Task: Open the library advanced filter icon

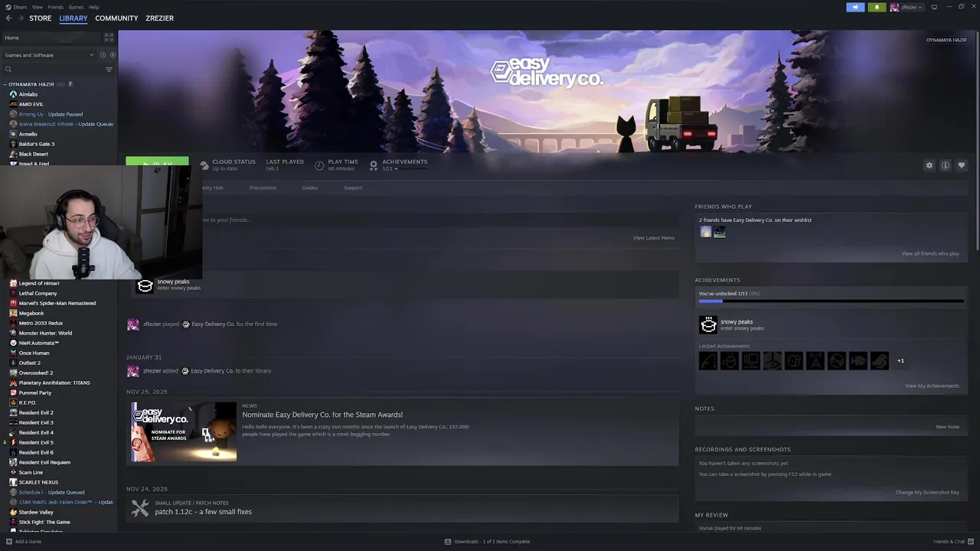Action: coord(109,70)
